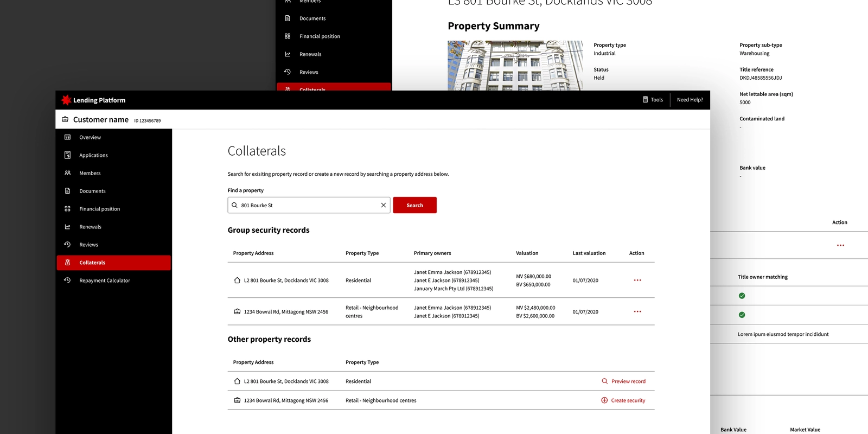Click Renewals icon in background window sidebar
This screenshot has width=868, height=434.
click(x=288, y=54)
